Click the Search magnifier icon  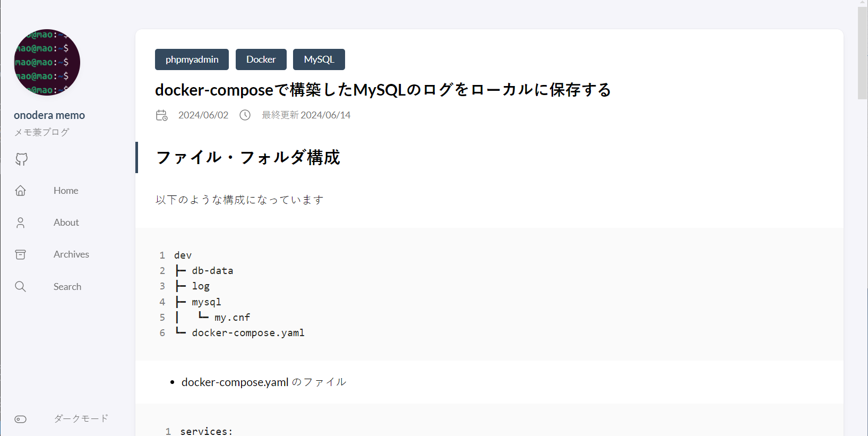[x=21, y=287]
